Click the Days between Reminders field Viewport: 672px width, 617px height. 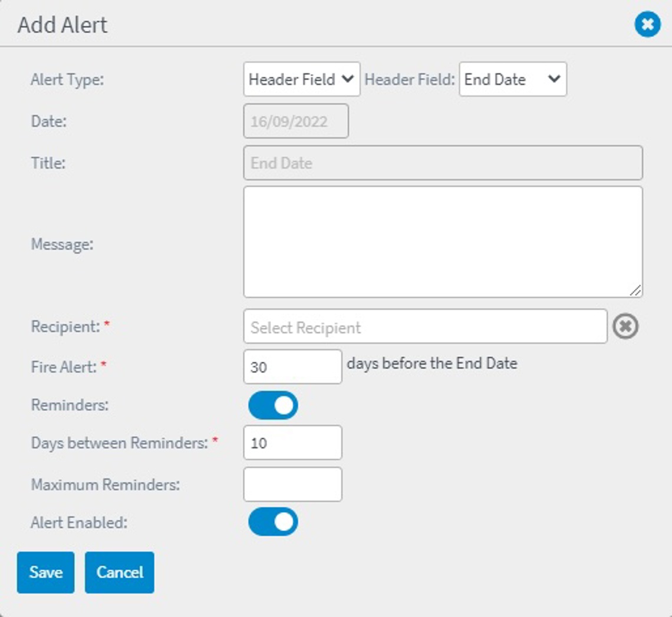293,443
